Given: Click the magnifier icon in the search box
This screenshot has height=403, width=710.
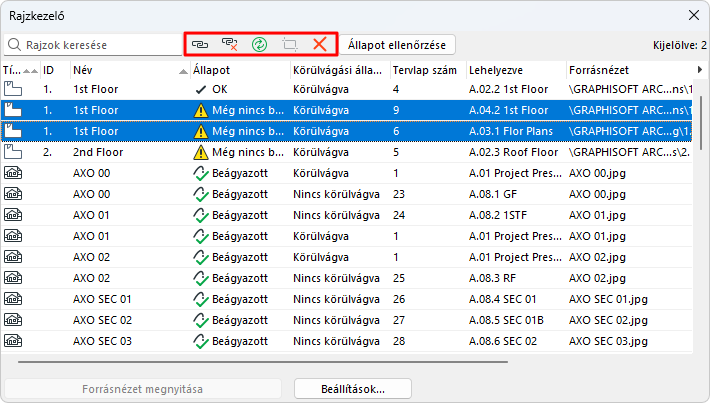Looking at the screenshot, I should click(14, 45).
